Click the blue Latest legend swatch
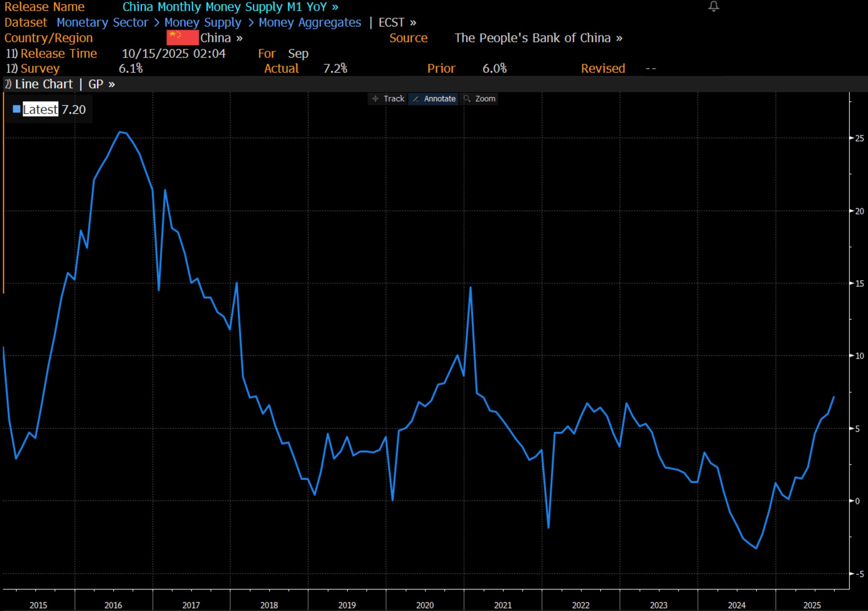 (x=16, y=109)
